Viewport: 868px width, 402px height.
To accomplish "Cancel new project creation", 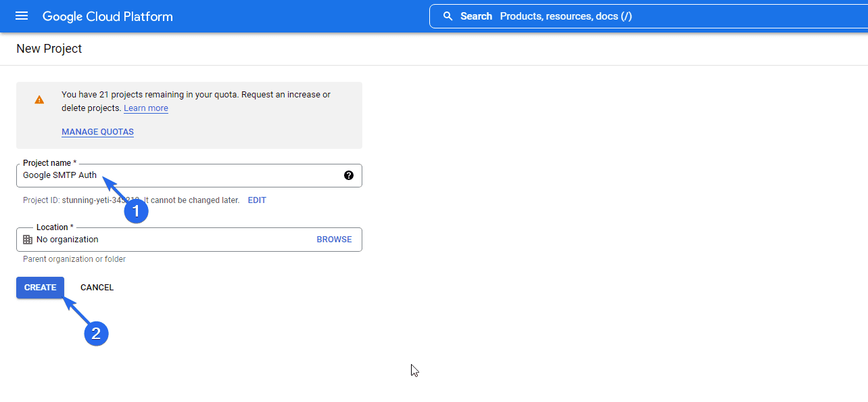I will point(97,288).
